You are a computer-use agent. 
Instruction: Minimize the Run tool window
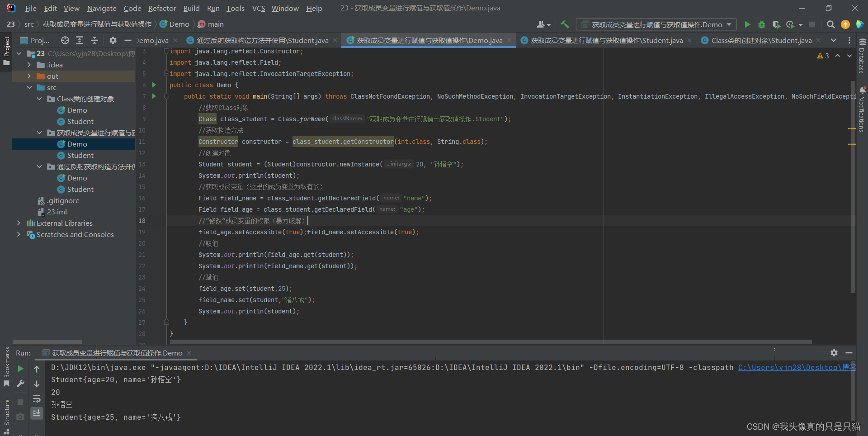point(849,353)
